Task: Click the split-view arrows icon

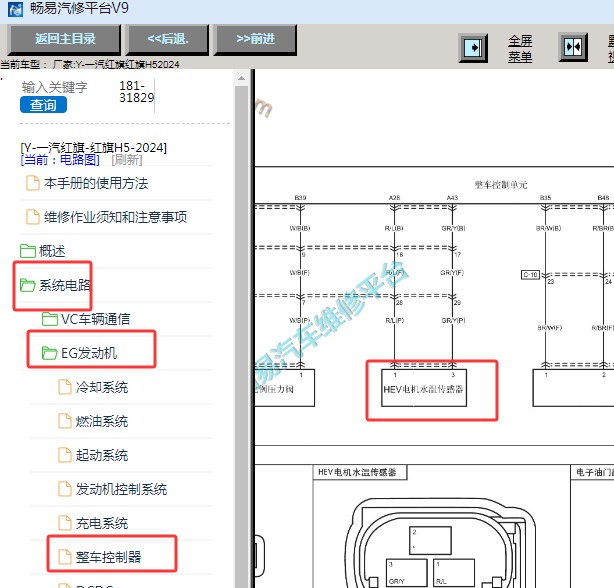Action: tap(573, 48)
